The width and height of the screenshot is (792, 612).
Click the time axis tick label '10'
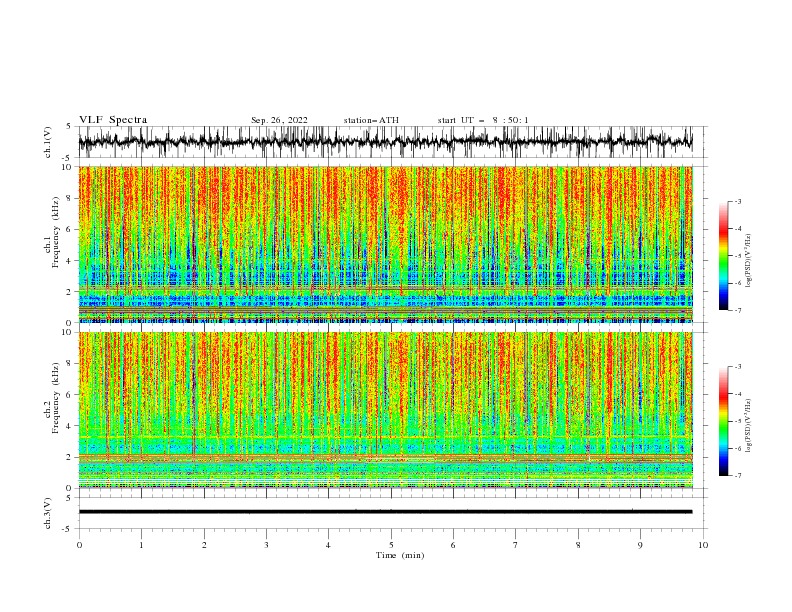click(x=703, y=545)
